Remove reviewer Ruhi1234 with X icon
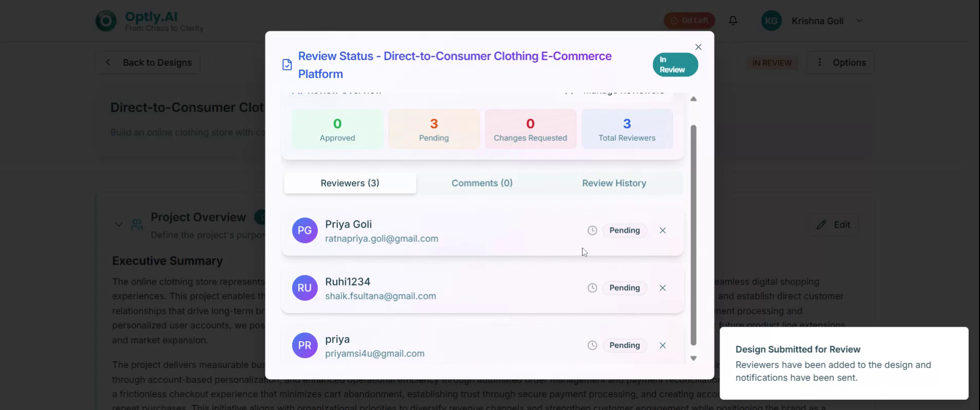980x410 pixels. tap(662, 288)
